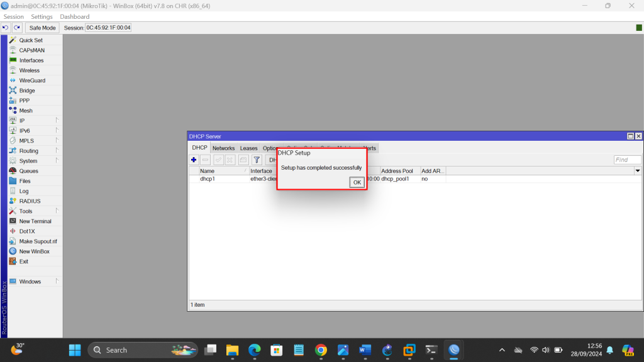Screen dimensions: 644x362
Task: Open the Settings menu
Action: 42,16
